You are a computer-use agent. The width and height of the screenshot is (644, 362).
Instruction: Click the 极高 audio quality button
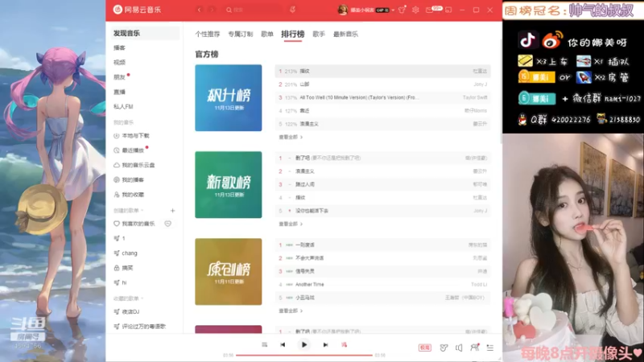click(x=425, y=348)
